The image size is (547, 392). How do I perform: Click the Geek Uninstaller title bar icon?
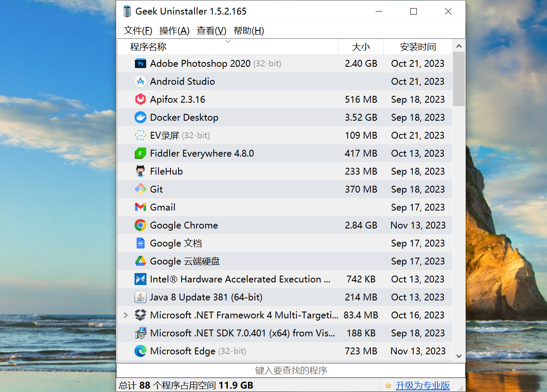click(127, 12)
